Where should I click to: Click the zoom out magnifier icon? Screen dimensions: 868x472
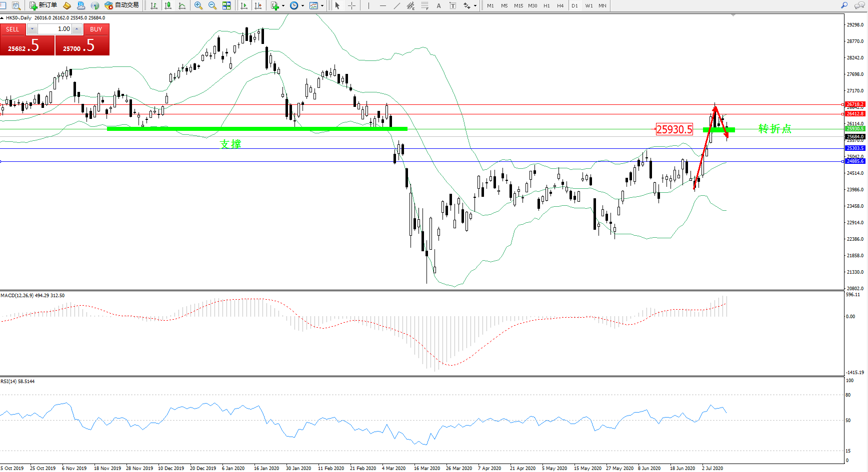[212, 5]
